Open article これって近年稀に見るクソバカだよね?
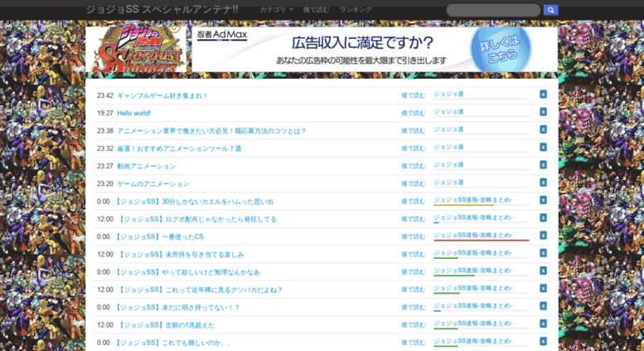The image size is (644, 351). [201, 290]
